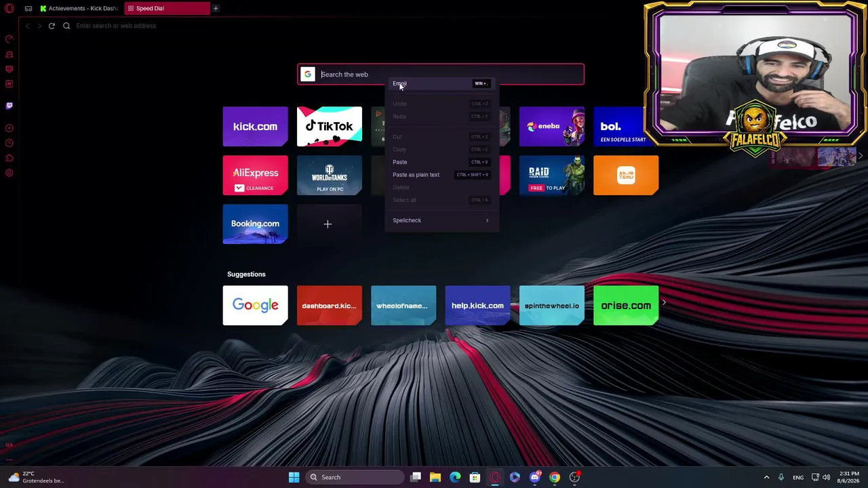The height and width of the screenshot is (488, 868).
Task: Open the Google suggestion tile
Action: 255,305
